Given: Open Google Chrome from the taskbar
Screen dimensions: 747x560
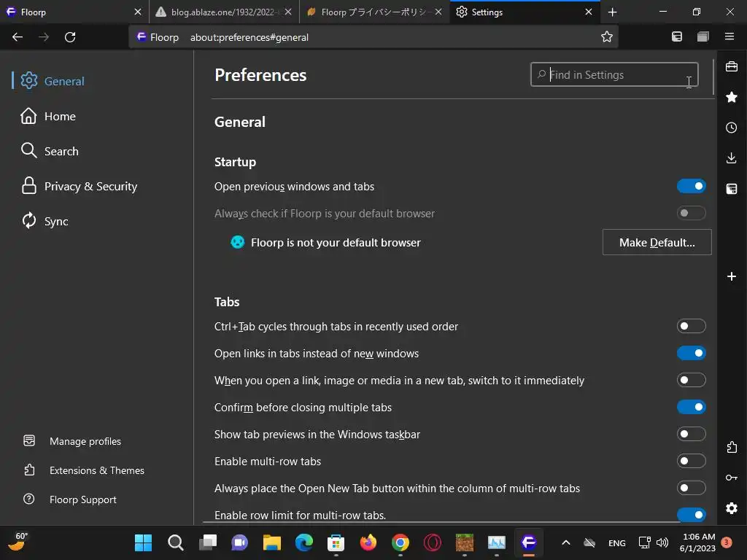Looking at the screenshot, I should pos(400,542).
